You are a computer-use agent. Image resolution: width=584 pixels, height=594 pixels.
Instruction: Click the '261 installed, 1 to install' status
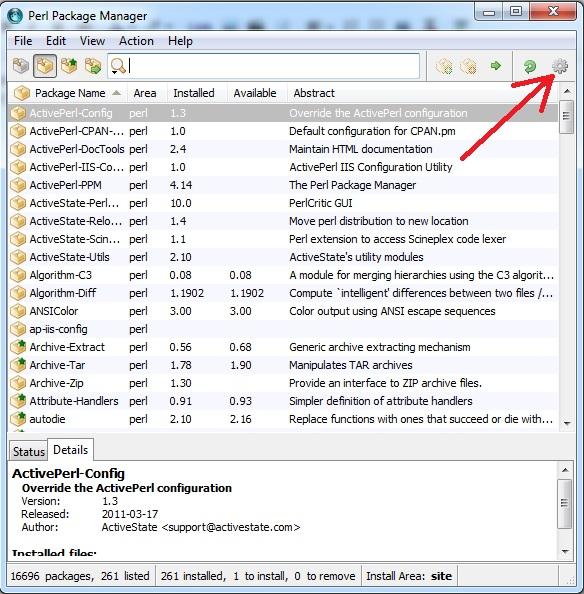(258, 576)
